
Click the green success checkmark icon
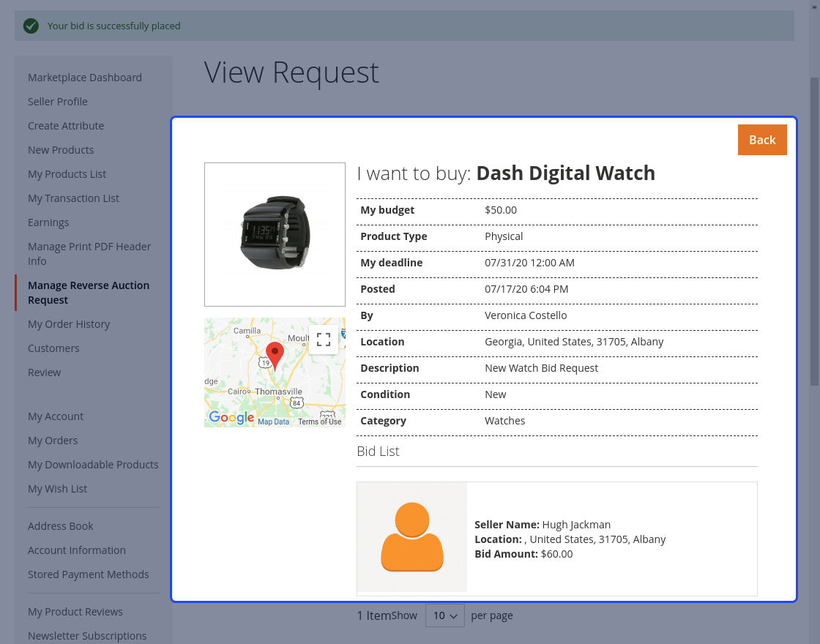31,26
